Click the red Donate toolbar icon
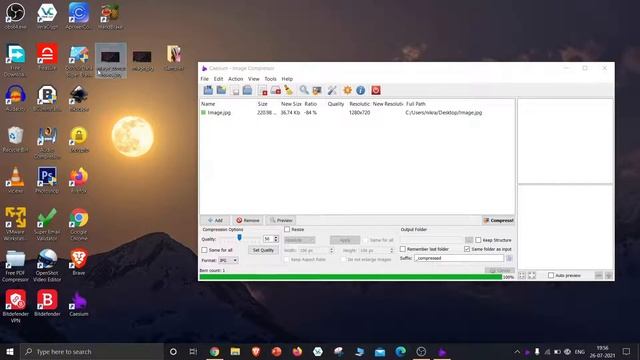This screenshot has width=640, height=360. pos(376,90)
